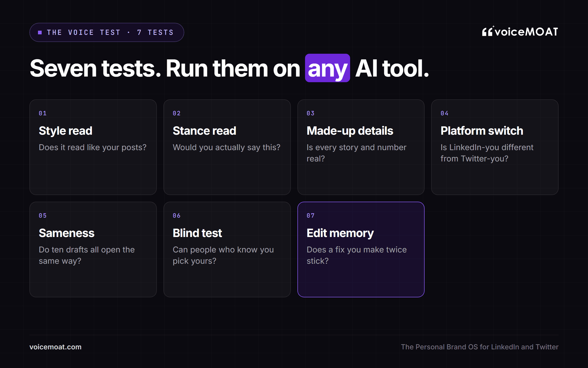Click 'The Personal Brand OS for LinkedIn and Twitter'
Viewport: 588px width, 368px height.
[479, 347]
